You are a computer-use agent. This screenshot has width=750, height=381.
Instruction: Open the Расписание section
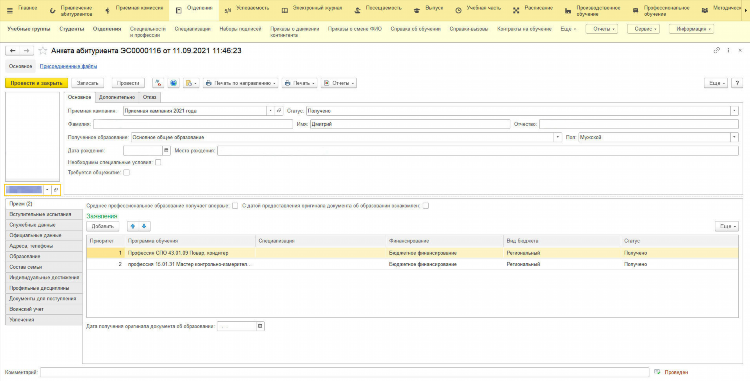pos(533,10)
